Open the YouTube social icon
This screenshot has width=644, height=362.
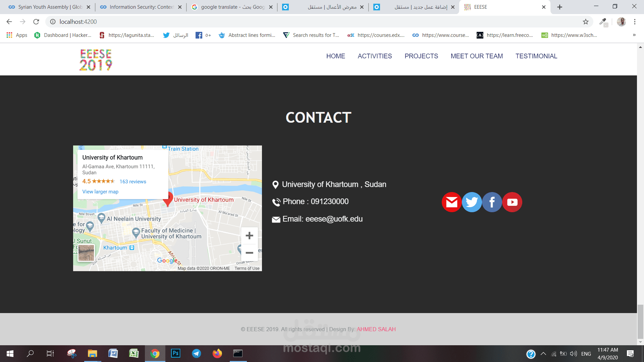[x=512, y=202]
